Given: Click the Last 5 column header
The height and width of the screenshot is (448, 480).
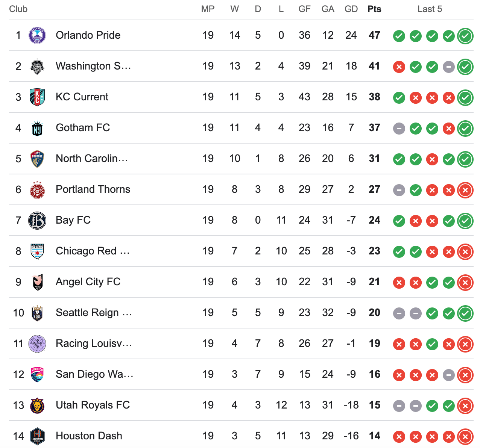Looking at the screenshot, I should (430, 9).
